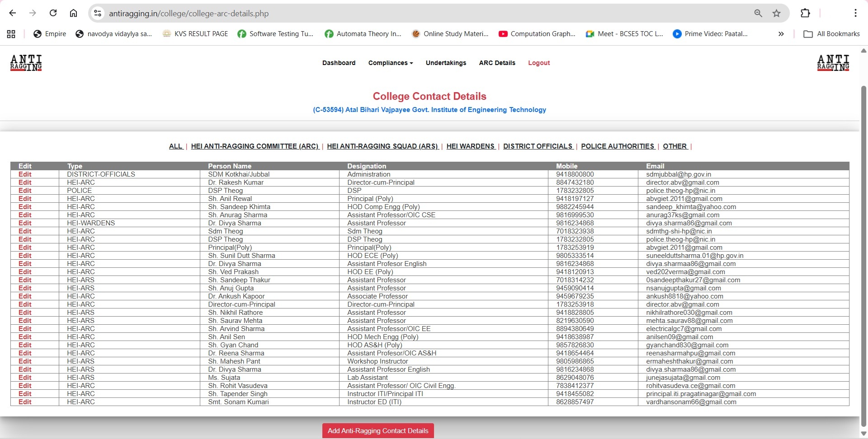
Task: Expand the Compliances dropdown menu
Action: tap(390, 63)
